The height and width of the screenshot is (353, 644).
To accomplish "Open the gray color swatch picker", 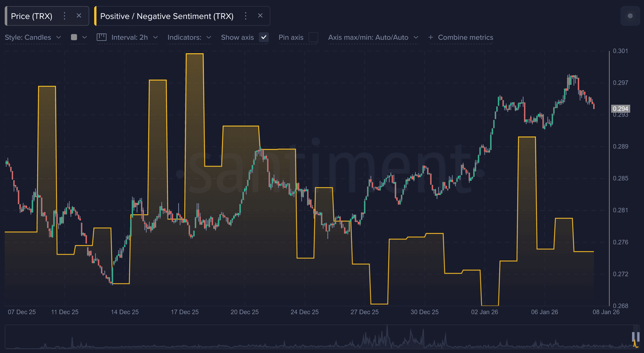I will click(74, 37).
